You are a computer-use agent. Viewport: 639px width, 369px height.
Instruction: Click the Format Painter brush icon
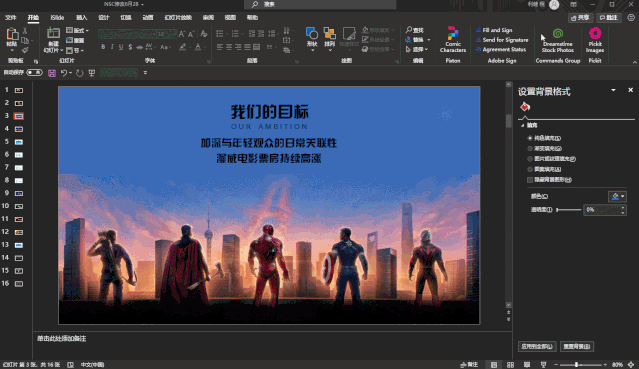coord(25,50)
